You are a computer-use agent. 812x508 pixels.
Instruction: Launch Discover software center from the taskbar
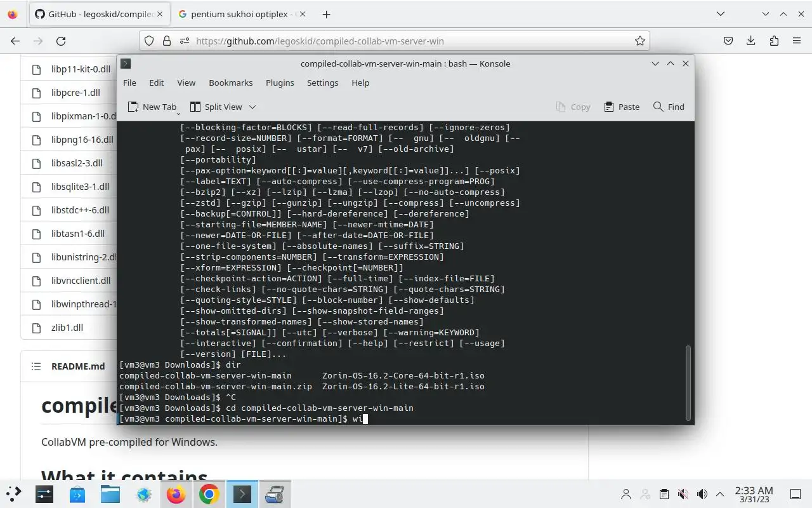[x=77, y=493]
